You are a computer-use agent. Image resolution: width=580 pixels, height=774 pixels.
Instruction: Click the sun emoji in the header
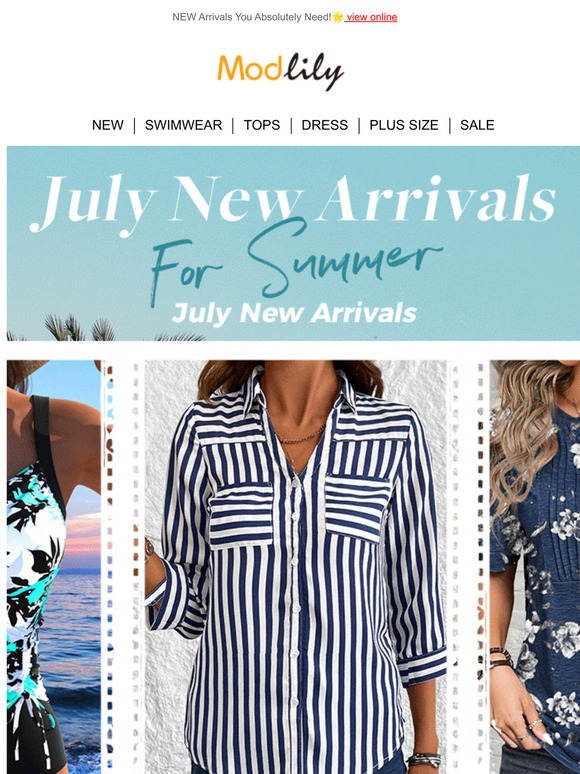[338, 17]
